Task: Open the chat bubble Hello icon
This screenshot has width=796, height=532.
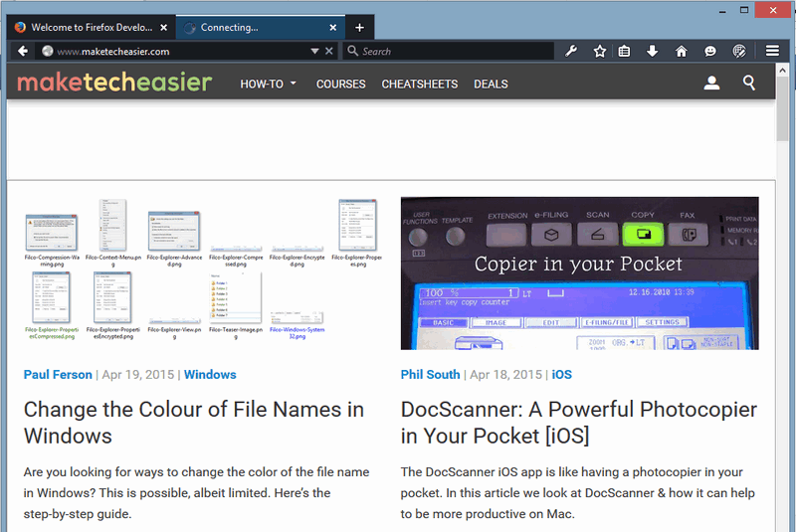Action: pyautogui.click(x=709, y=51)
